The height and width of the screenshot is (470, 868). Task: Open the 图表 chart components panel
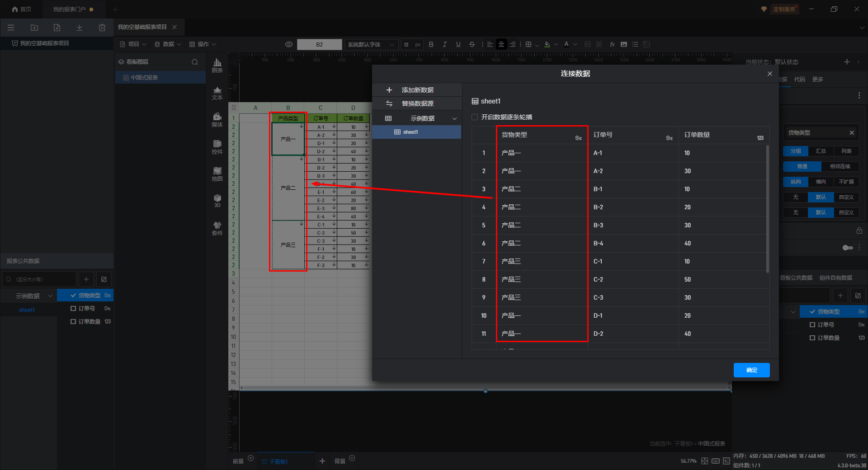[x=217, y=66]
